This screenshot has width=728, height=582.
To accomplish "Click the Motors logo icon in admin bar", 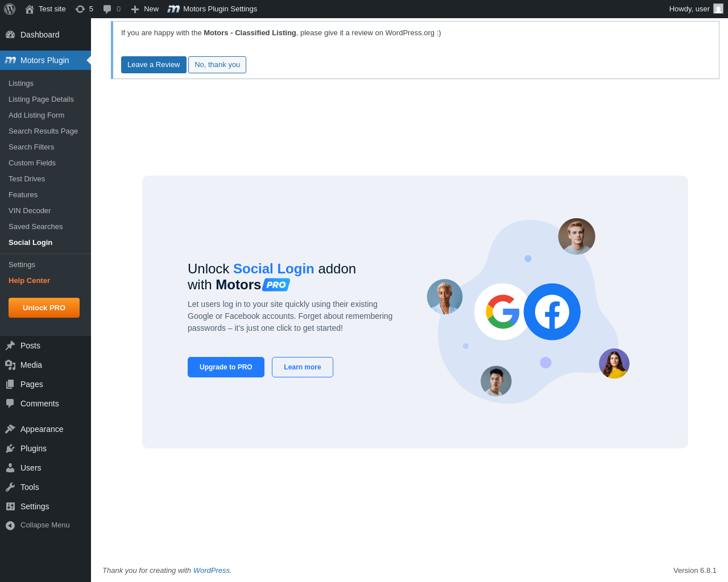I will [x=173, y=9].
